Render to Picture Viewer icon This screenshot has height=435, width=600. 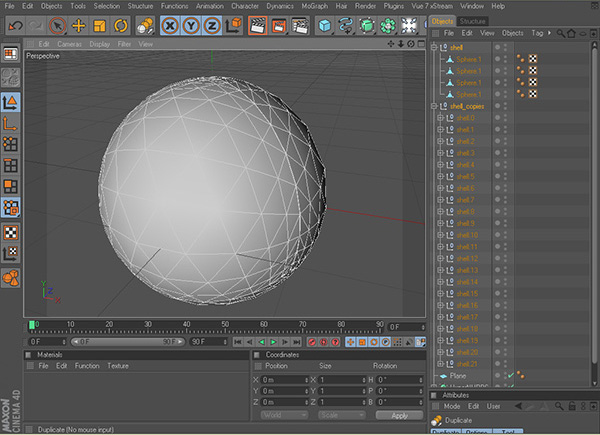point(279,26)
